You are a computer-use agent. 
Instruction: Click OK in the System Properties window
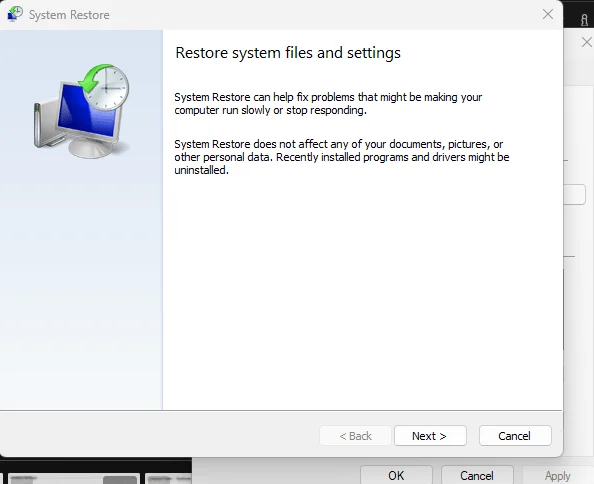pos(396,475)
